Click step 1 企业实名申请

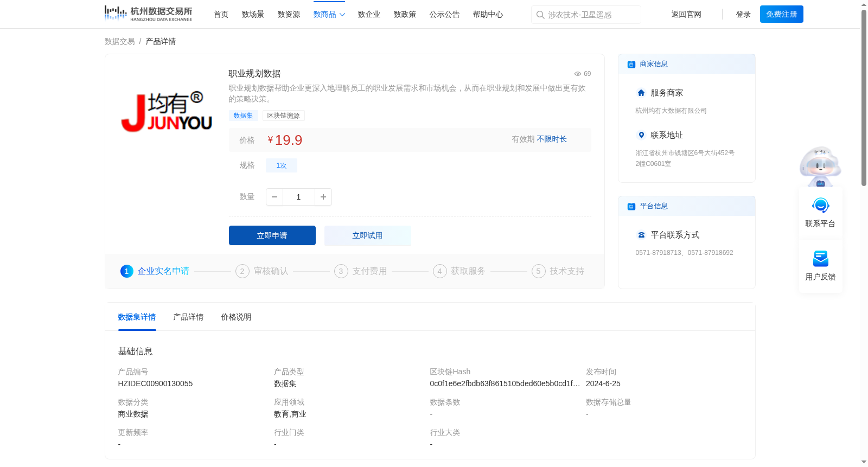(155, 271)
